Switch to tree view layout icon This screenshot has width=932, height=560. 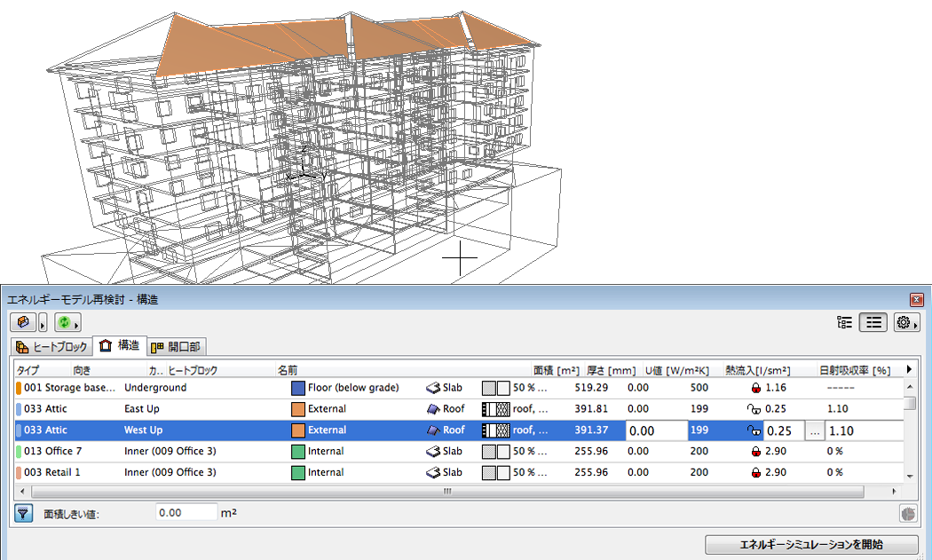point(844,322)
